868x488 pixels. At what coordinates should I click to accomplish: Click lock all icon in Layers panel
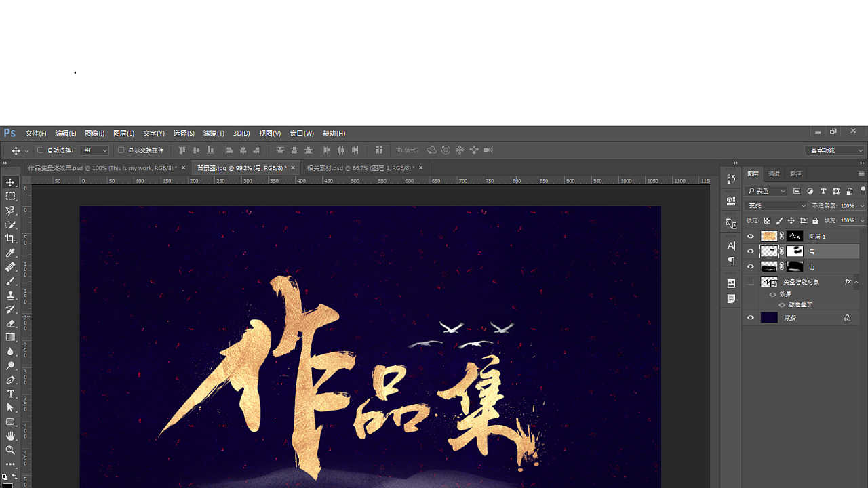[815, 221]
